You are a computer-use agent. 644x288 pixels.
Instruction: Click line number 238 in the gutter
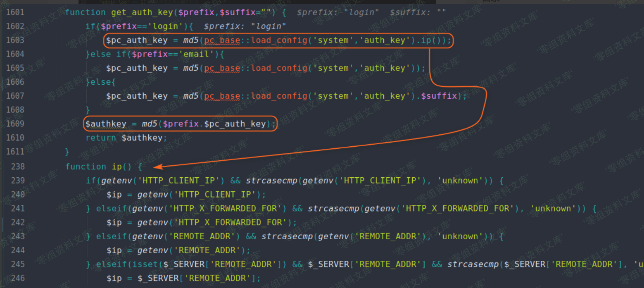(18, 167)
